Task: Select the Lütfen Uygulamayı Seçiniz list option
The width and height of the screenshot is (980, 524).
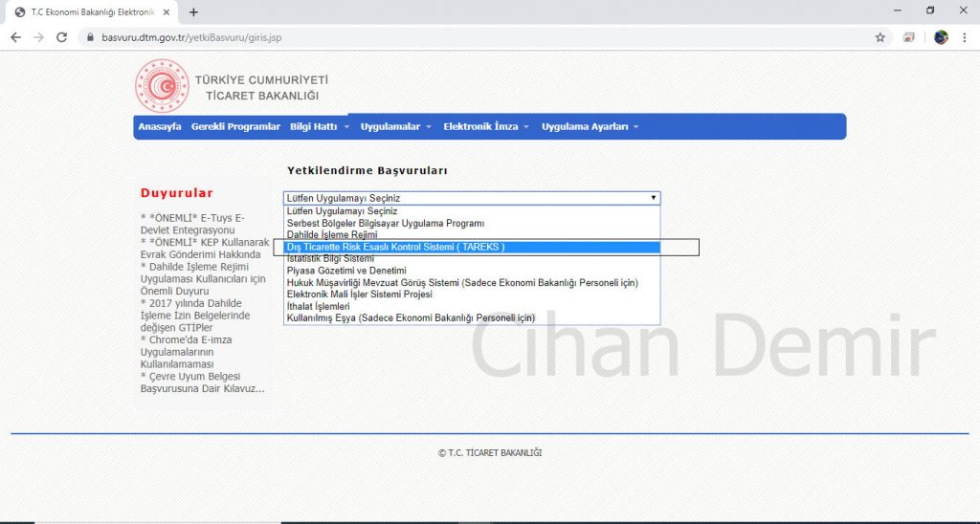Action: (472, 211)
